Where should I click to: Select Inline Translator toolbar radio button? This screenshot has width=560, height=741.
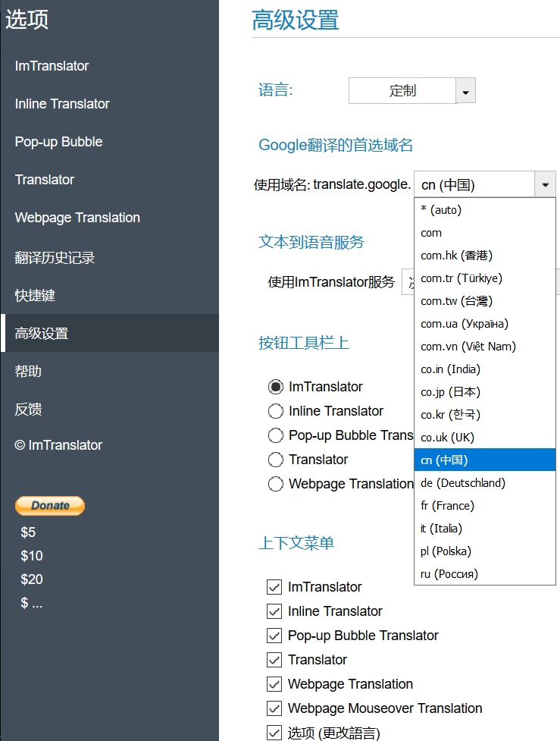[276, 410]
